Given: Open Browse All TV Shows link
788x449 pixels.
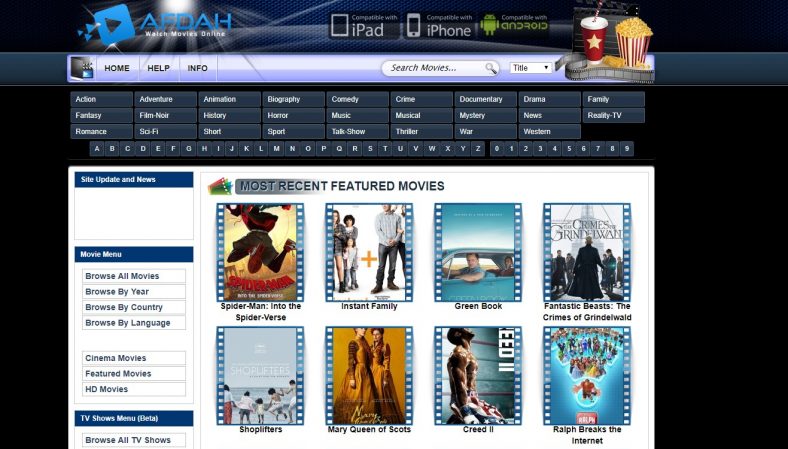Looking at the screenshot, I should click(x=134, y=440).
